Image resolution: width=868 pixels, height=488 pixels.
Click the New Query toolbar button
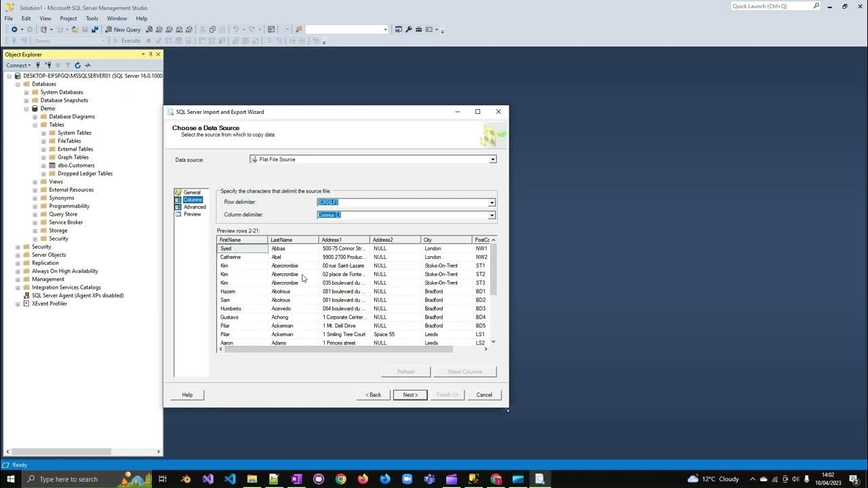123,30
